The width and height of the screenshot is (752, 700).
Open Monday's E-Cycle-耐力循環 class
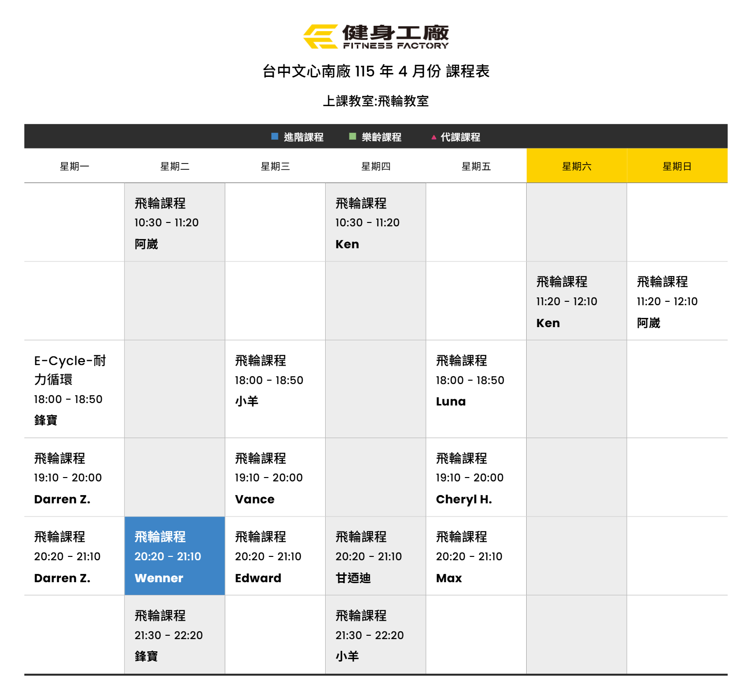click(x=74, y=389)
